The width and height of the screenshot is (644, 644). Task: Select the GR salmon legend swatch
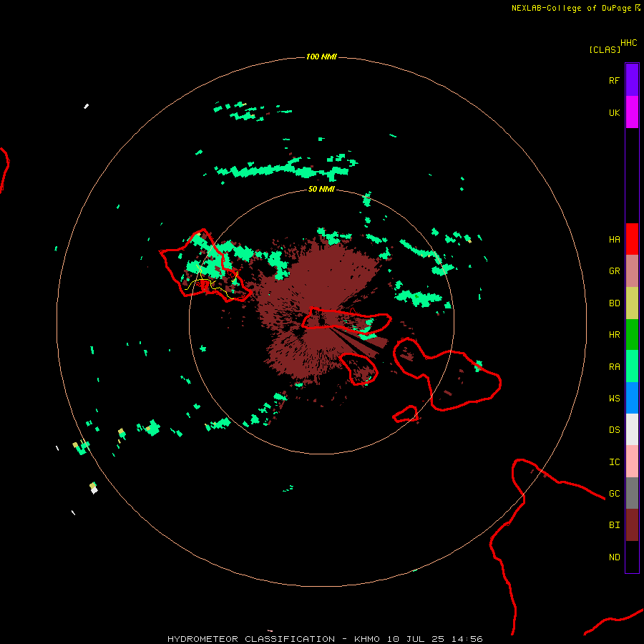(x=632, y=271)
